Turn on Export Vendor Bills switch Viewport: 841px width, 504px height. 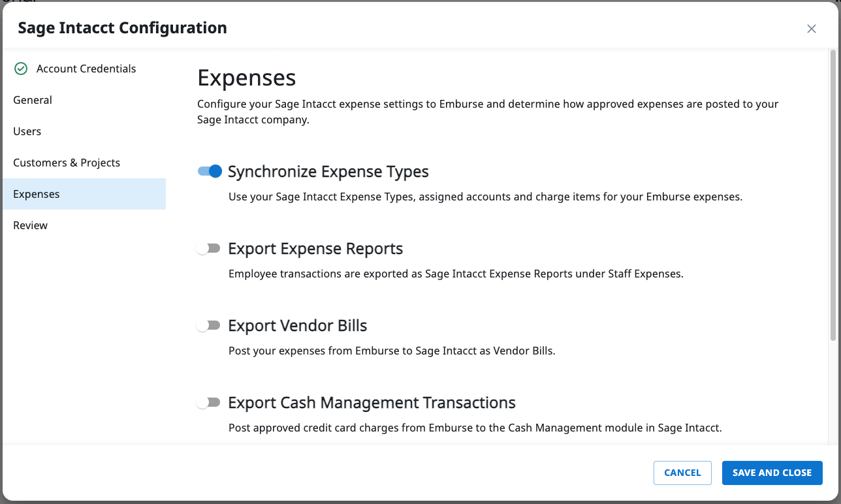tap(210, 325)
